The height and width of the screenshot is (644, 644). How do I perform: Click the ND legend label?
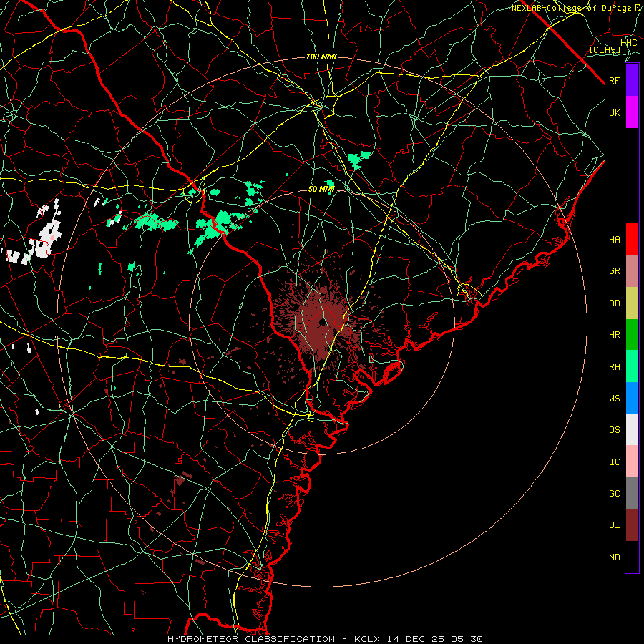pyautogui.click(x=615, y=557)
